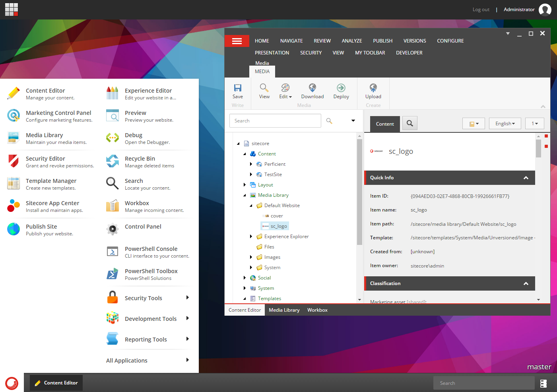The height and width of the screenshot is (392, 557).
Task: Click the Preview icon
Action: pyautogui.click(x=113, y=115)
